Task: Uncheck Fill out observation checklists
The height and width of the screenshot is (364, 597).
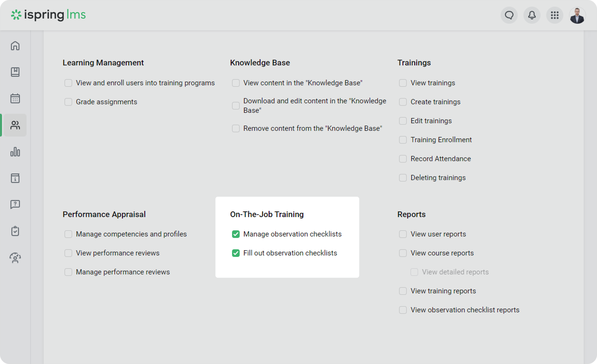Action: (236, 253)
